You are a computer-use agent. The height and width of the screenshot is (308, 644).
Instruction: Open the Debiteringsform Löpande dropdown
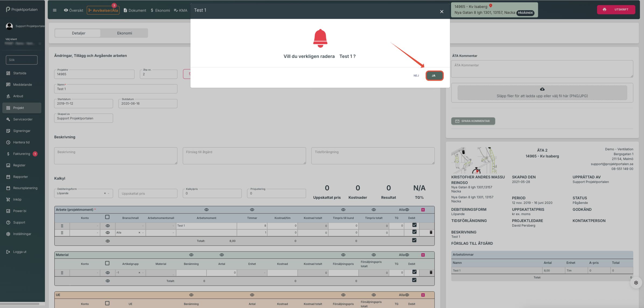pos(83,193)
